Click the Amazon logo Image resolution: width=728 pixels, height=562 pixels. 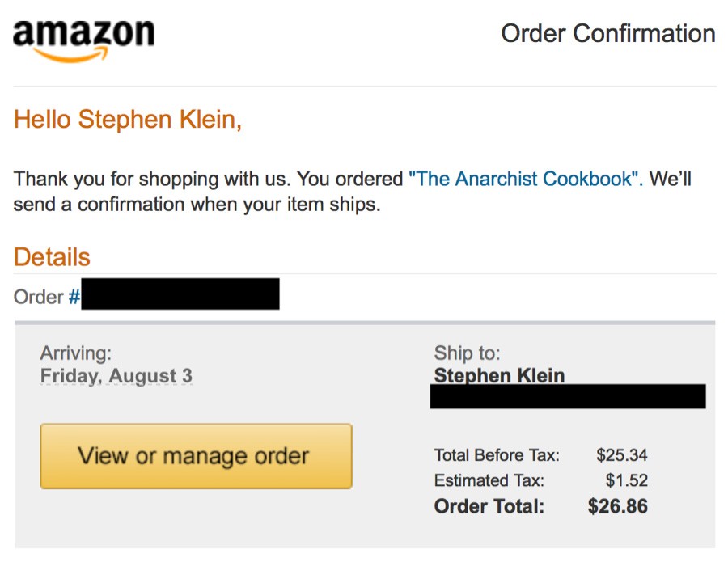[83, 41]
